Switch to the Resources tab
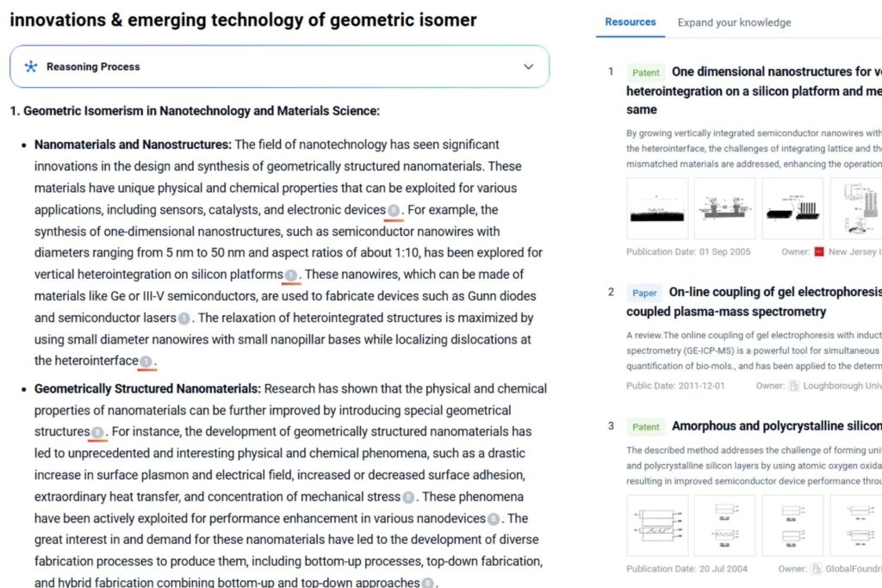Viewport: 882px width, 588px height. (630, 22)
